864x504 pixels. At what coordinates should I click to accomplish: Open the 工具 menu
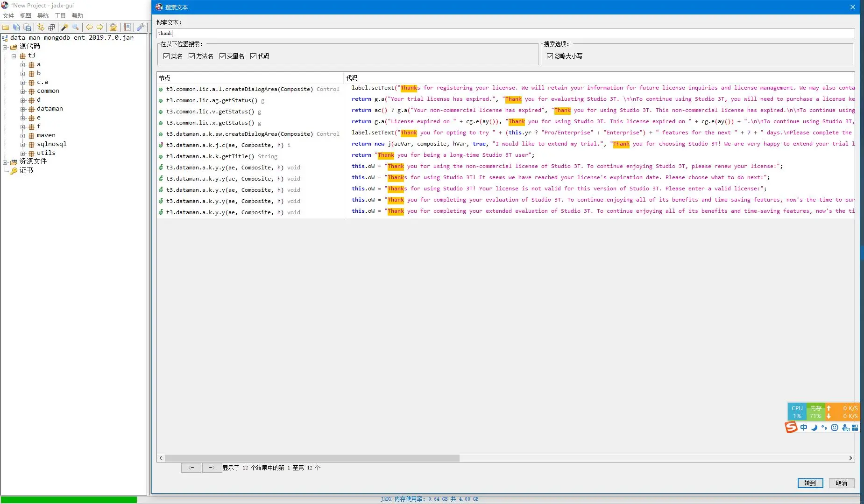click(x=60, y=16)
